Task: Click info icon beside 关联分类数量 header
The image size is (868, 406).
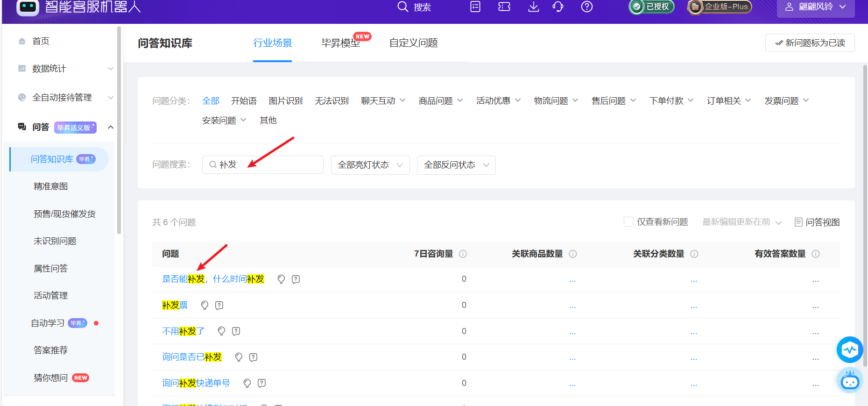Action: 694,254
